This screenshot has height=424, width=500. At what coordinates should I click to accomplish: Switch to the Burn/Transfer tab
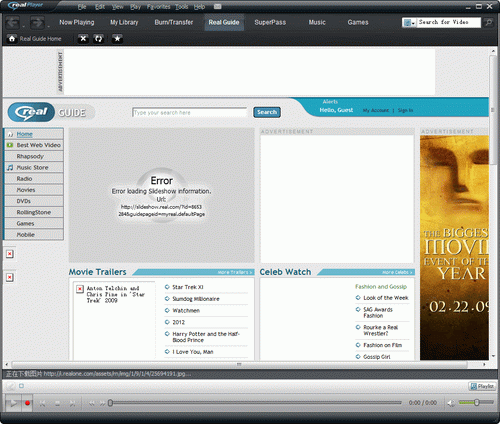click(x=174, y=22)
